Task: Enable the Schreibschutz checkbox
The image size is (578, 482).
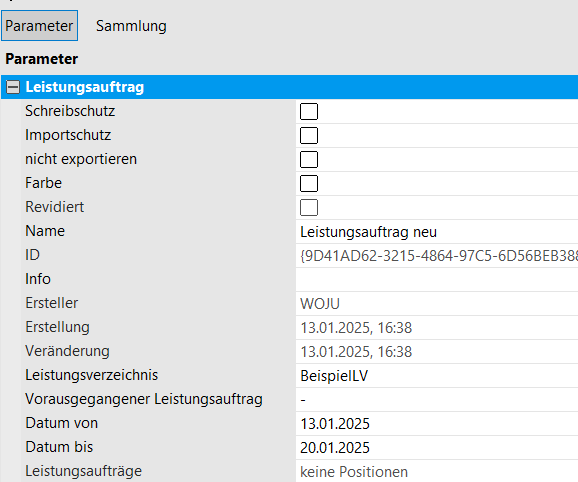Action: [x=309, y=111]
